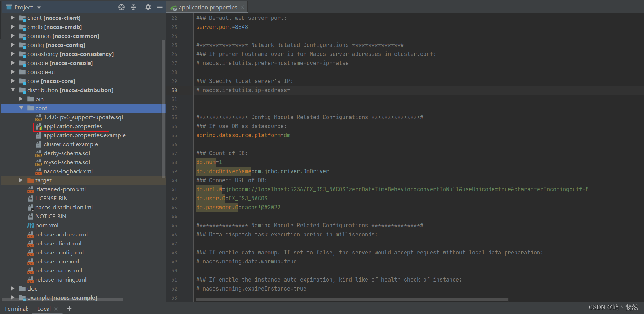Click the db.num=1 property line
Screen dimensions: 644x314
click(x=209, y=162)
